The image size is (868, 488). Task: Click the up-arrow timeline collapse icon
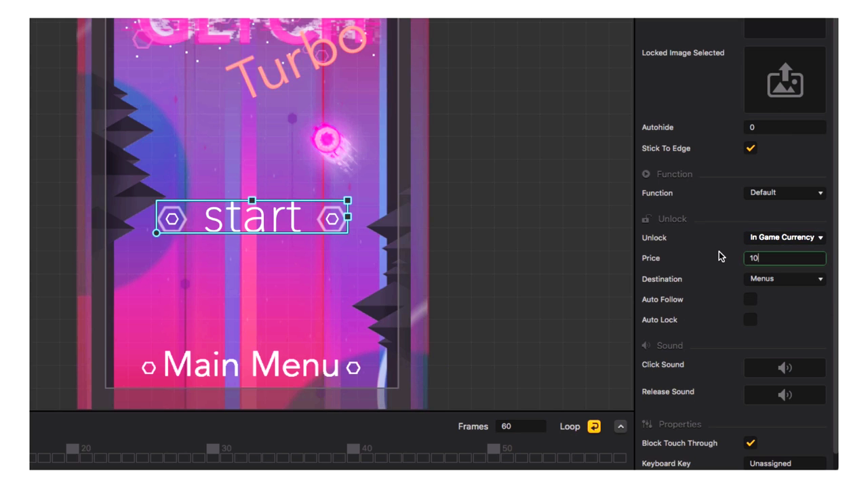[620, 426]
